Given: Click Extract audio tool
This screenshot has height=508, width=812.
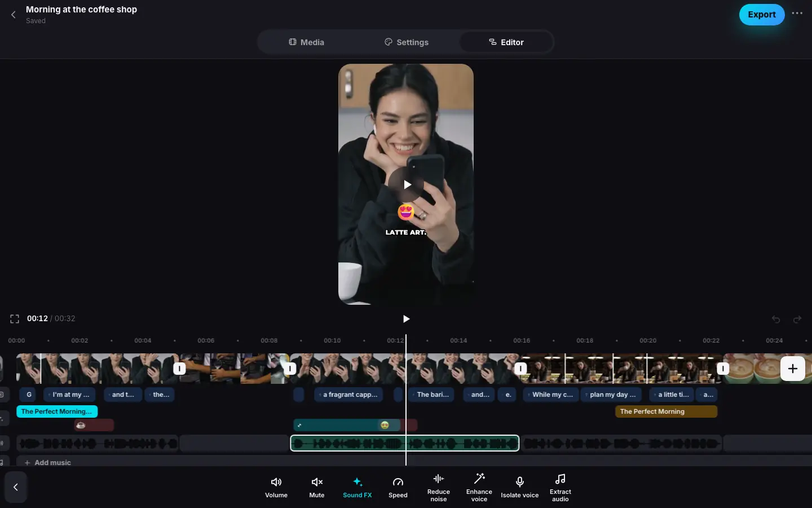Looking at the screenshot, I should click(x=561, y=488).
